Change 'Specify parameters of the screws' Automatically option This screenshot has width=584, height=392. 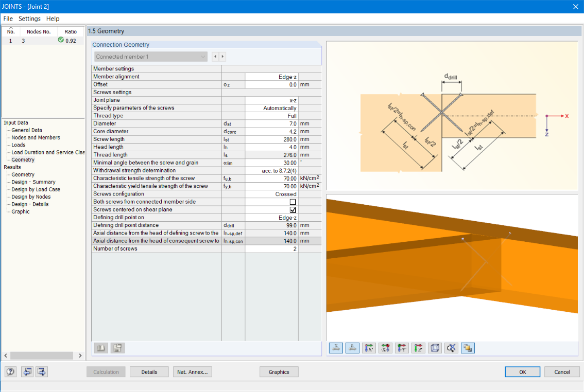click(271, 108)
